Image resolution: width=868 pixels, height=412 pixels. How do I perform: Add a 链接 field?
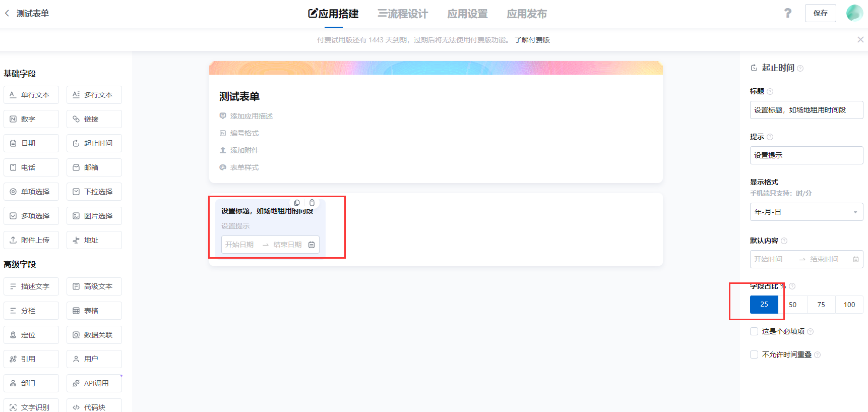click(94, 119)
